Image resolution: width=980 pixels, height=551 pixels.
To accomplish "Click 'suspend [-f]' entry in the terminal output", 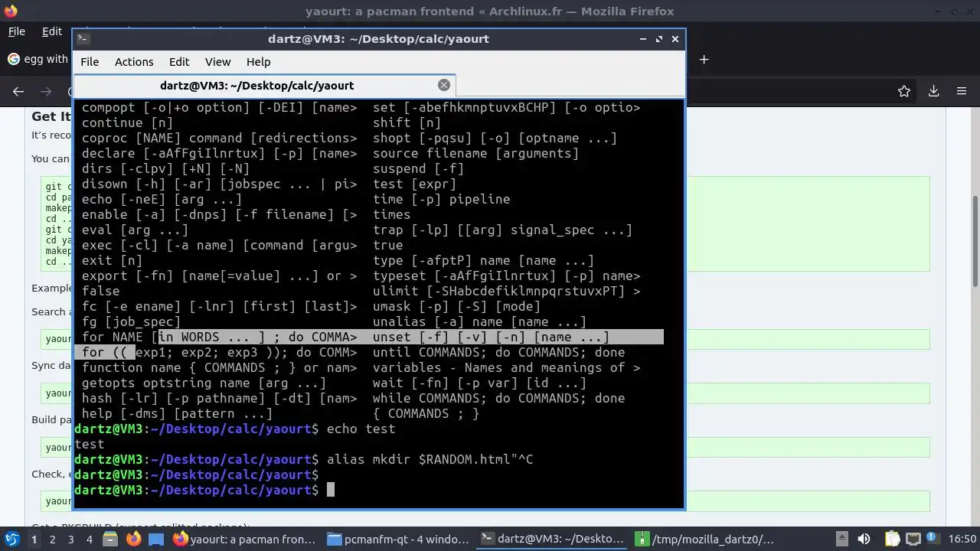I will point(418,168).
